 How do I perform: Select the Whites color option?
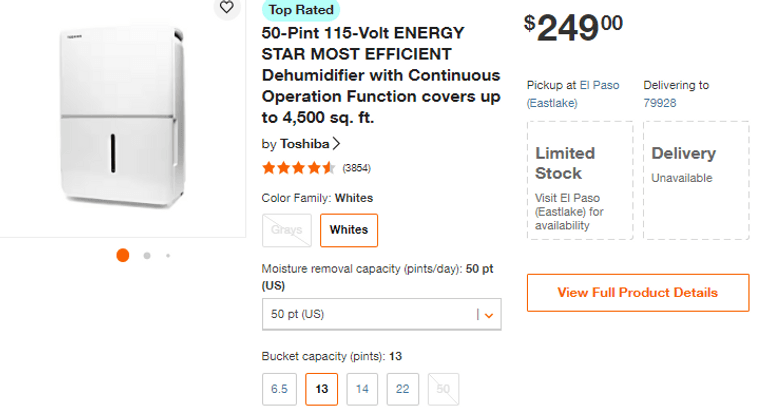click(349, 230)
